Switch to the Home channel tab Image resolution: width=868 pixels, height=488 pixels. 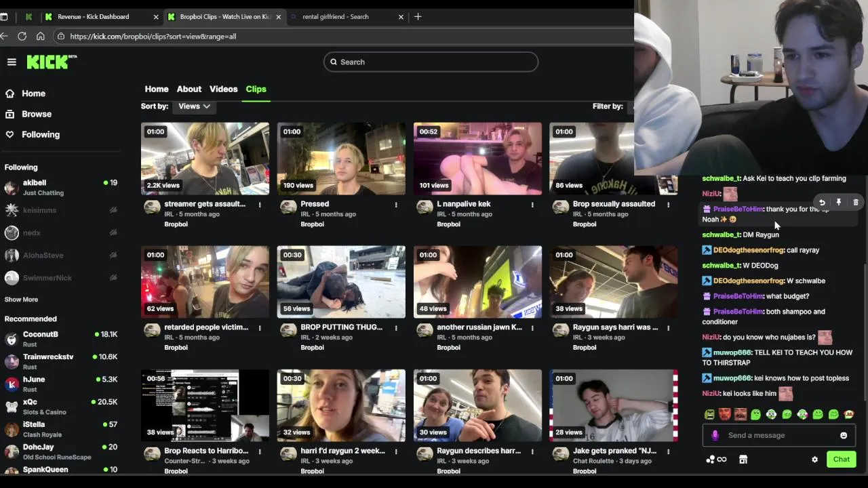coord(157,89)
